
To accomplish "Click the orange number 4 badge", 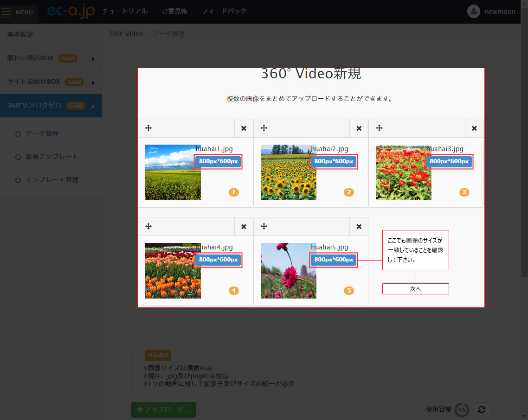I will point(234,291).
